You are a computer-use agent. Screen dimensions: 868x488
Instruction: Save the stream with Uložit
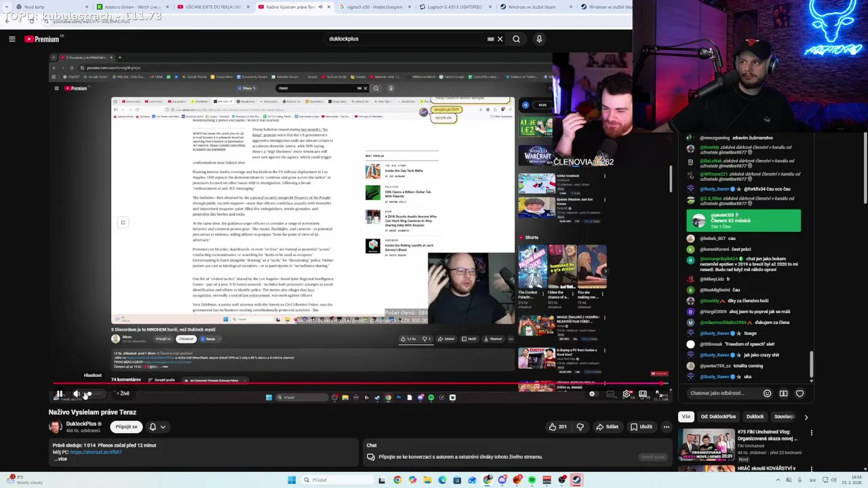click(641, 427)
